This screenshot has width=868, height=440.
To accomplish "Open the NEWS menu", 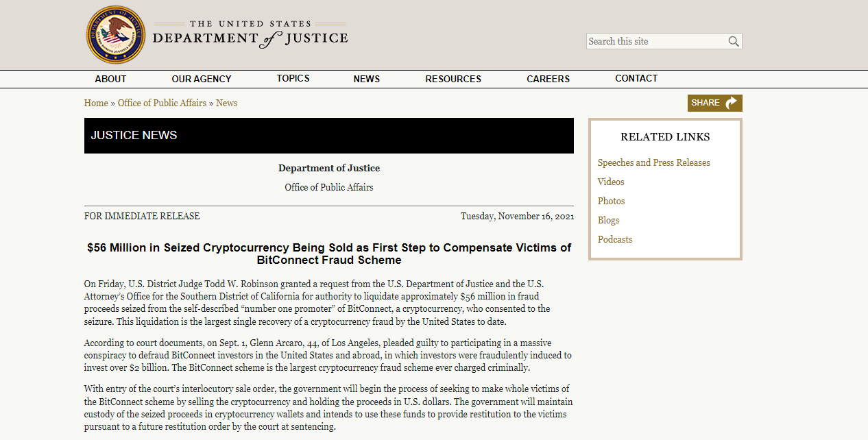I will click(x=367, y=79).
